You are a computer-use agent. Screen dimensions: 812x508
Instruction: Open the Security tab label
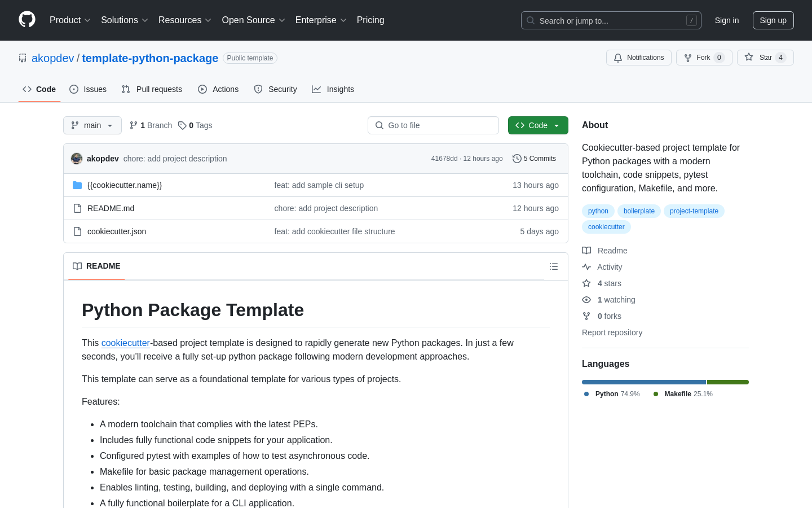(x=283, y=89)
